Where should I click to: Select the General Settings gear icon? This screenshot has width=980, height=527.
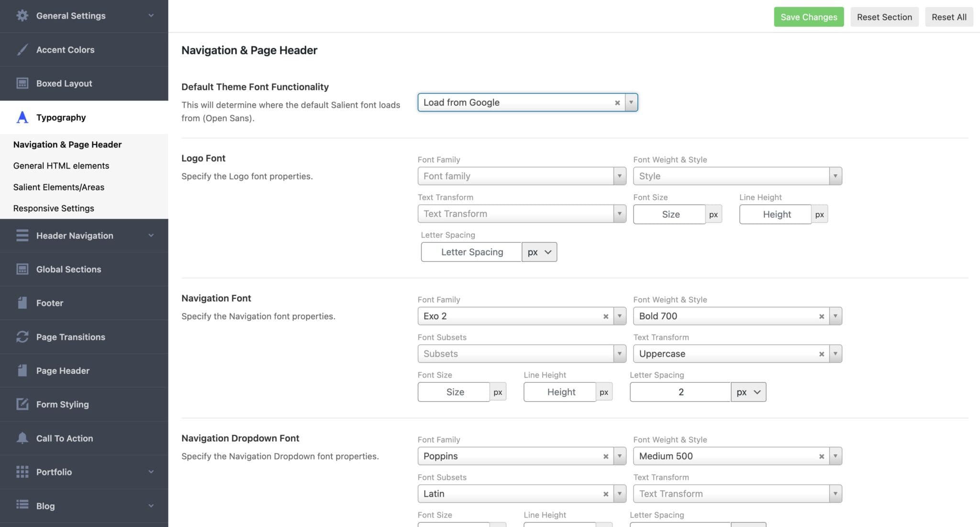point(22,15)
